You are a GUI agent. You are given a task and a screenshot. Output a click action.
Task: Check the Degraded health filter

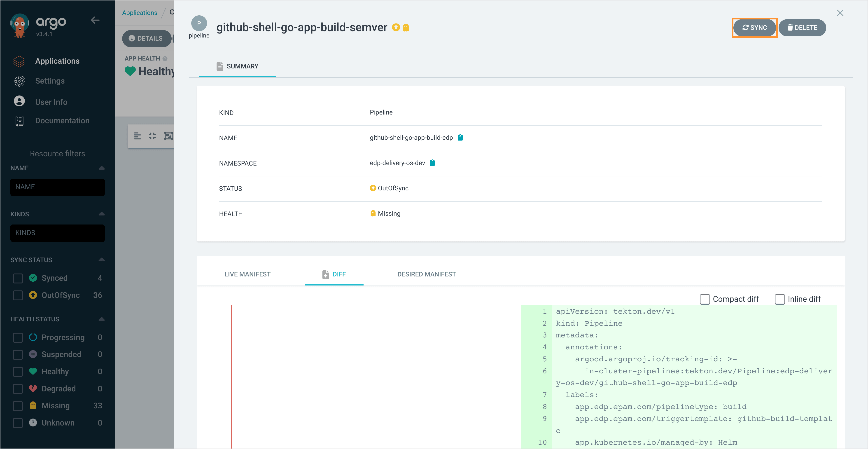(x=18, y=389)
